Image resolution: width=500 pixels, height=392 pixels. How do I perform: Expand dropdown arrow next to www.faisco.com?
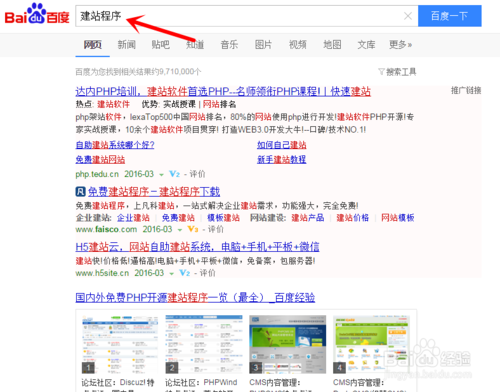coord(180,230)
